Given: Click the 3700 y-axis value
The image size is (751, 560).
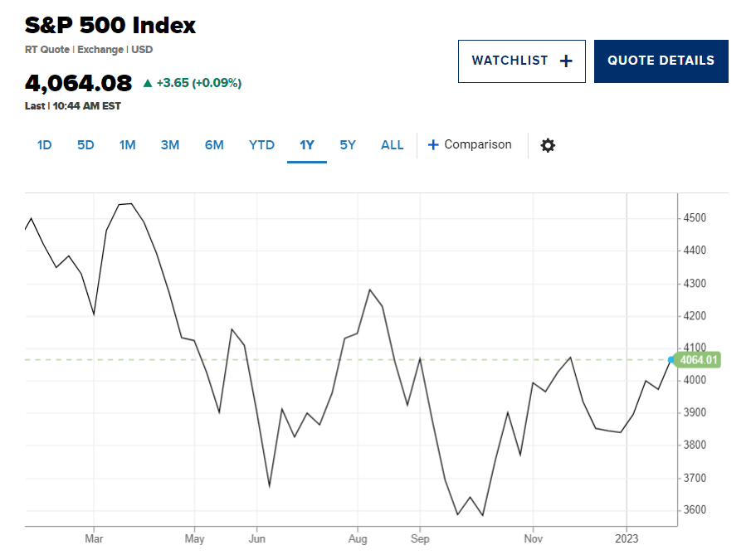Looking at the screenshot, I should click(695, 478).
